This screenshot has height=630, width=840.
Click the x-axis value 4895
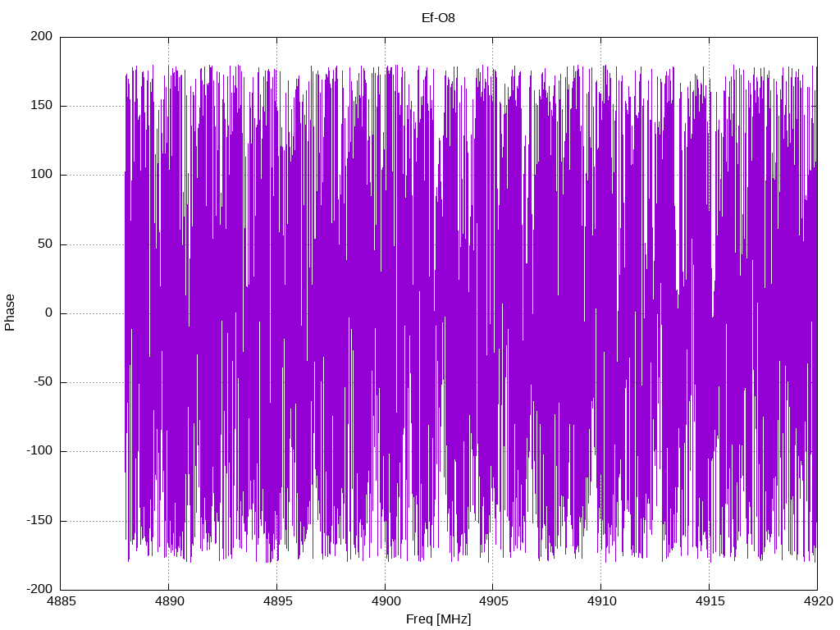coord(277,601)
